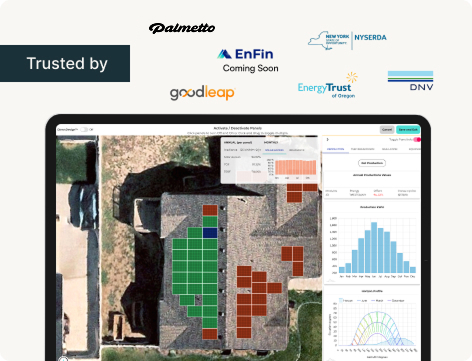Click the topmost red panel above green array
The image size is (472, 361).
(x=210, y=210)
